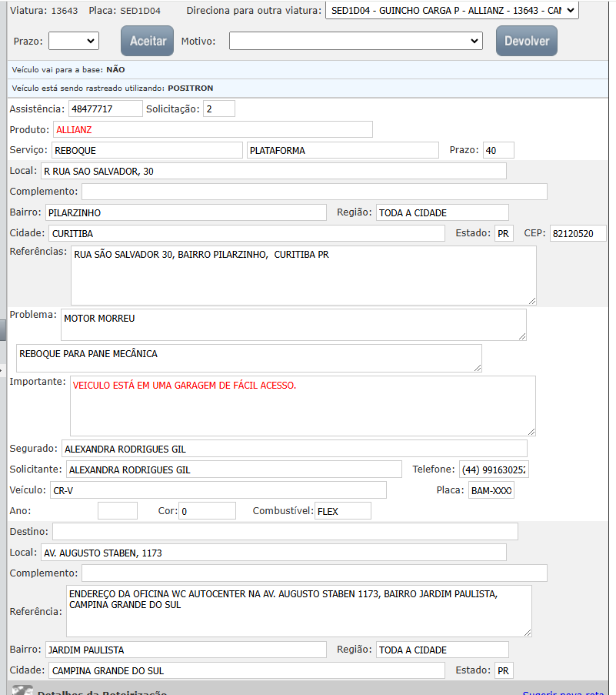
Task: Click the empty Ano field
Action: 118,511
